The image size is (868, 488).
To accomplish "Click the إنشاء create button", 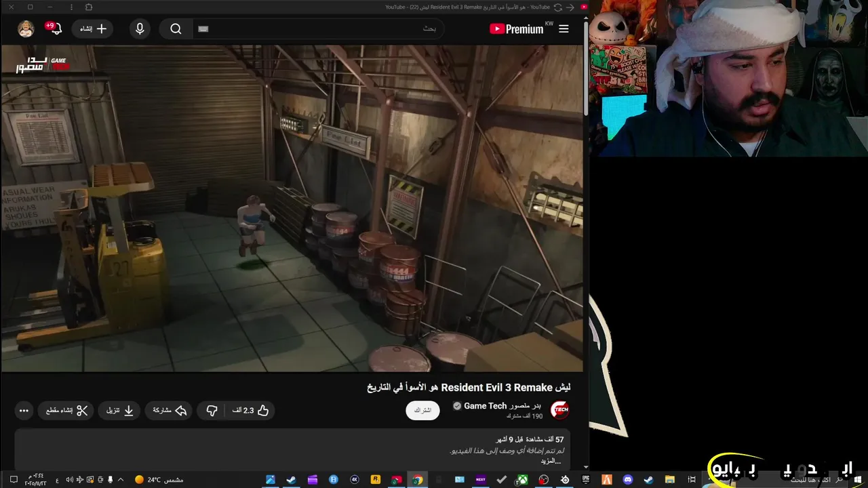I will (92, 29).
